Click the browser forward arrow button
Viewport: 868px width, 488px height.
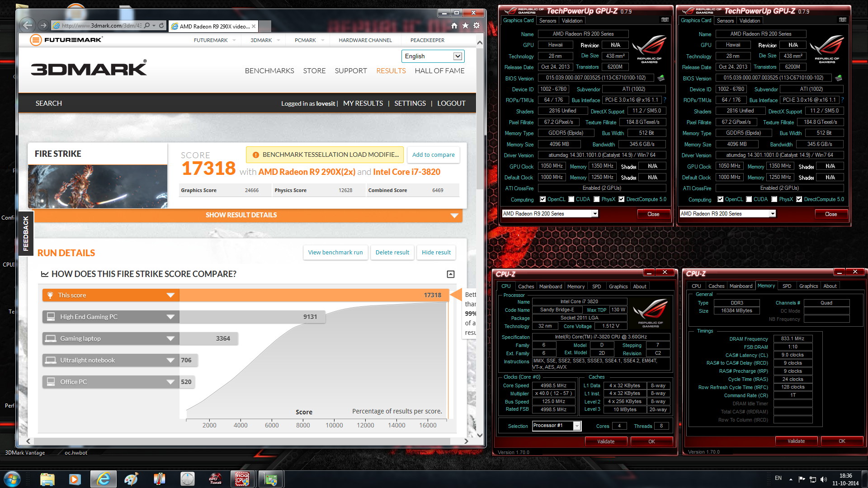(43, 26)
